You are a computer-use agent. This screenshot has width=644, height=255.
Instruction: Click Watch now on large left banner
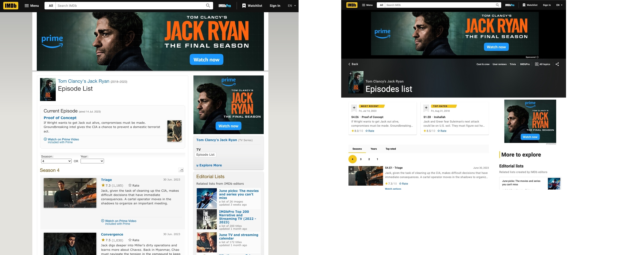[206, 60]
